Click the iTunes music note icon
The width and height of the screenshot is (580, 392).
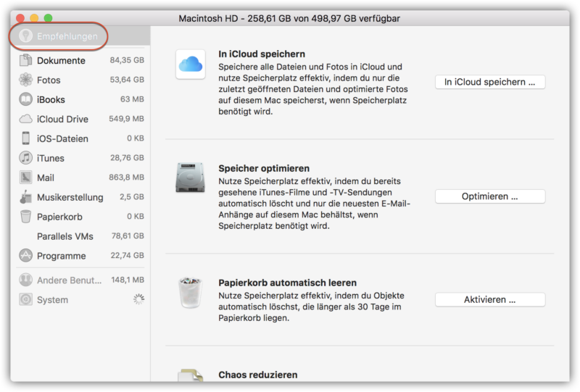tap(25, 158)
